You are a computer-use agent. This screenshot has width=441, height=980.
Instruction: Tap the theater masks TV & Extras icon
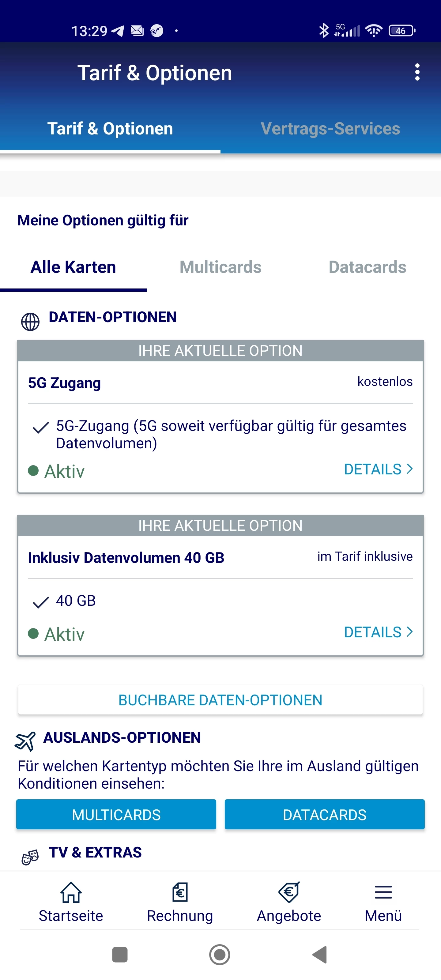[x=30, y=857]
